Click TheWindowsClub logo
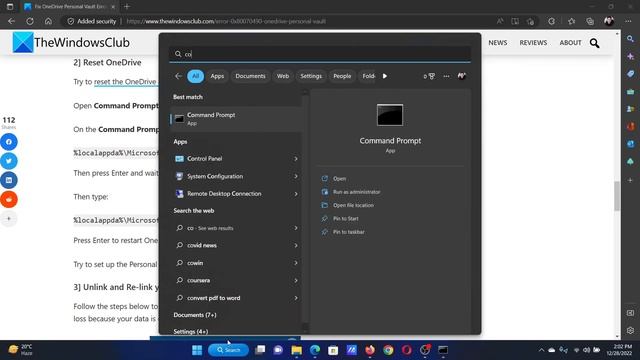Screen dimensions: 640x360 pyautogui.click(x=71, y=42)
